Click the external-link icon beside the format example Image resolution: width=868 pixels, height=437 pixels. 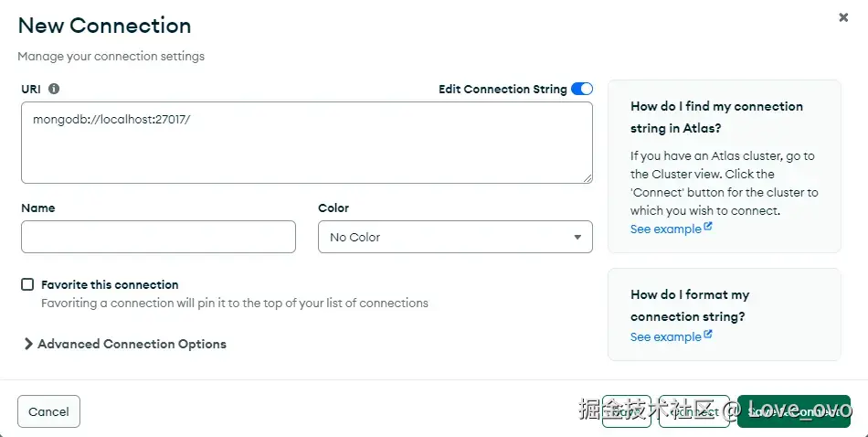pyautogui.click(x=708, y=336)
